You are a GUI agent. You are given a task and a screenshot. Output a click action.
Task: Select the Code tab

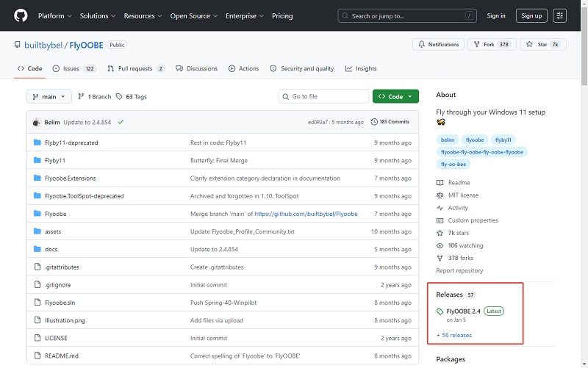tap(29, 68)
